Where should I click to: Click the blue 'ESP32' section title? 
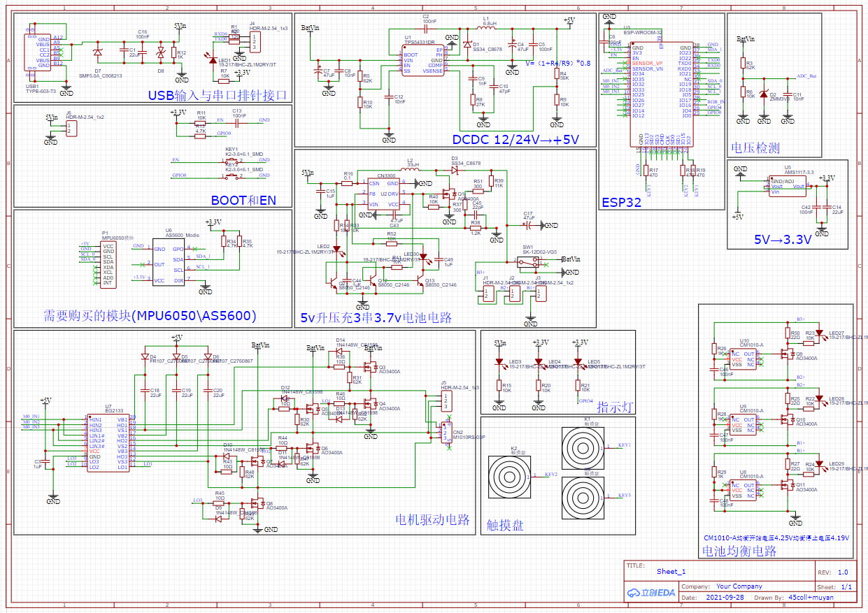coord(621,203)
